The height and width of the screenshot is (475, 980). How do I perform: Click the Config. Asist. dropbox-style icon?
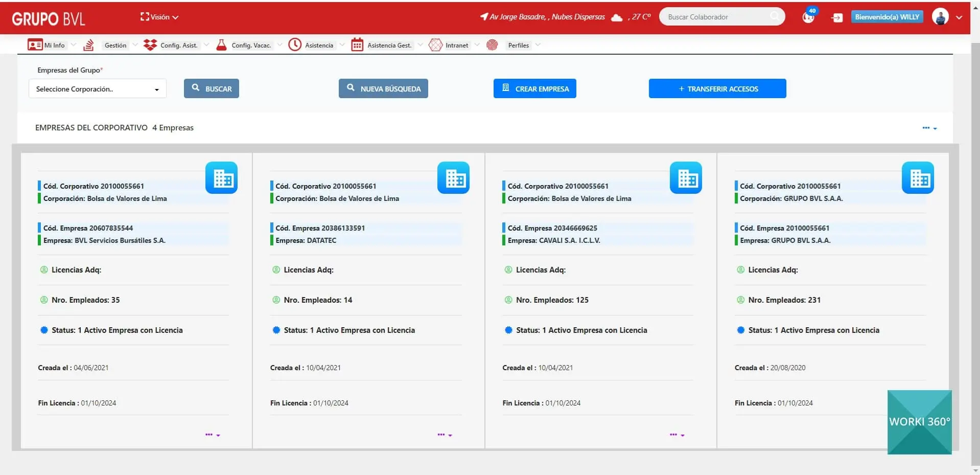(150, 45)
